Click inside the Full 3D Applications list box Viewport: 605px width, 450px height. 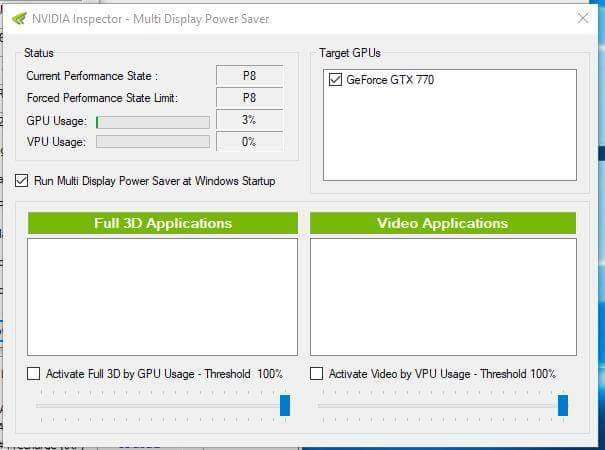162,297
